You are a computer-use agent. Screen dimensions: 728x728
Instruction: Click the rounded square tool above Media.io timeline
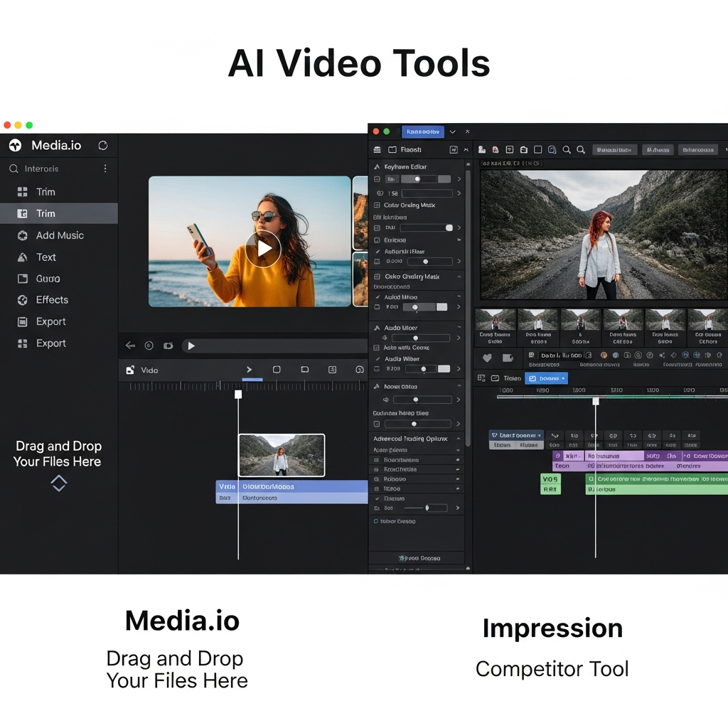[x=277, y=370]
